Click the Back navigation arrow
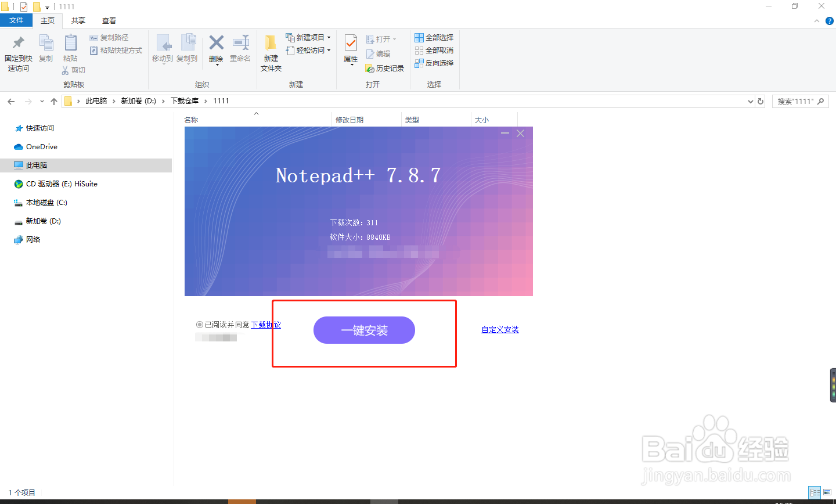This screenshot has width=836, height=504. pos(11,102)
